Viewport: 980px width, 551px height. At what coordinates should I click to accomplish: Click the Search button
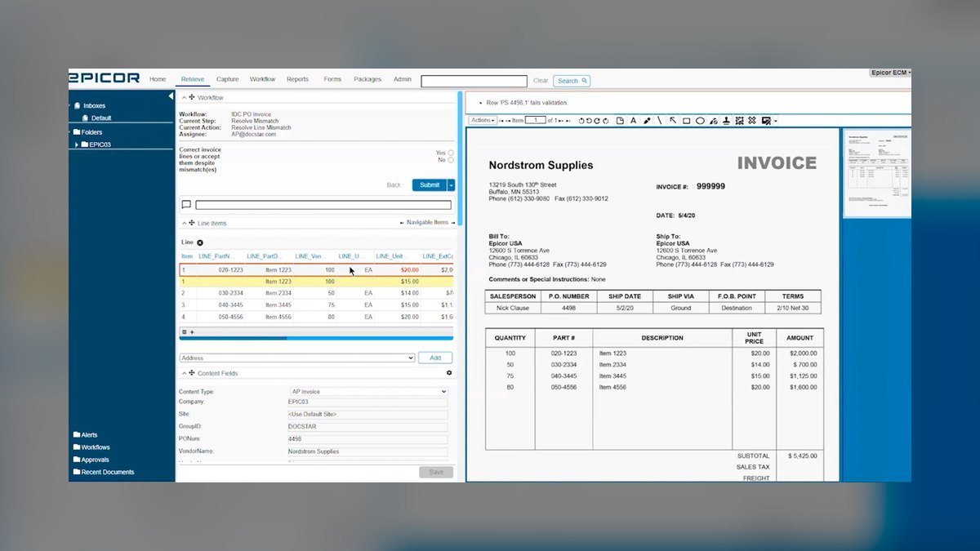pyautogui.click(x=572, y=81)
